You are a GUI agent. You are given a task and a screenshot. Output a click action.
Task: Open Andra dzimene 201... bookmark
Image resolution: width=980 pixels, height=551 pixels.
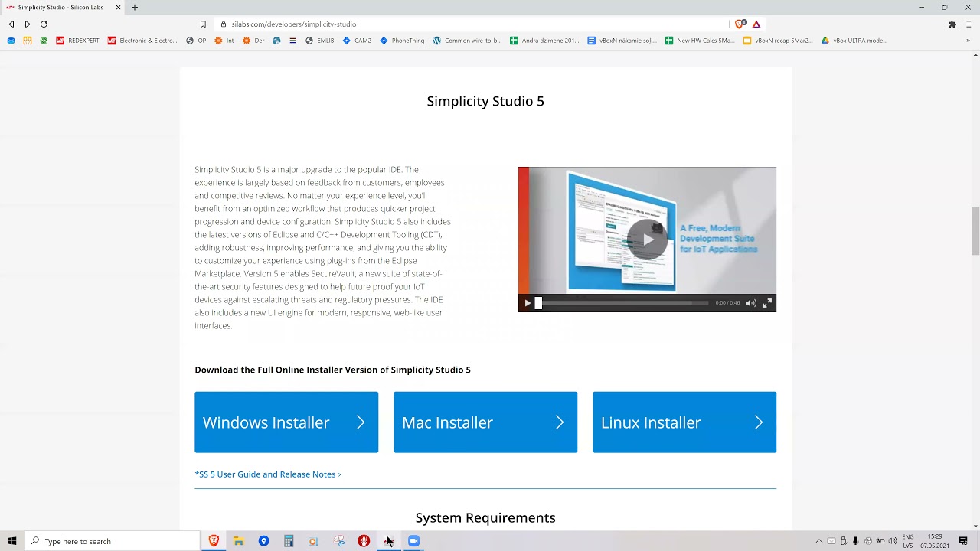pyautogui.click(x=544, y=41)
